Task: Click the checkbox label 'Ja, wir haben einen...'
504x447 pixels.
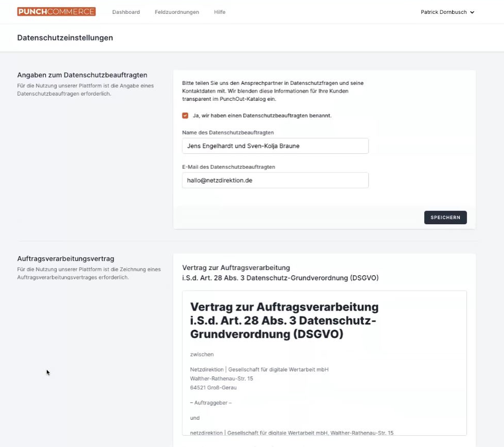Action: 262,115
